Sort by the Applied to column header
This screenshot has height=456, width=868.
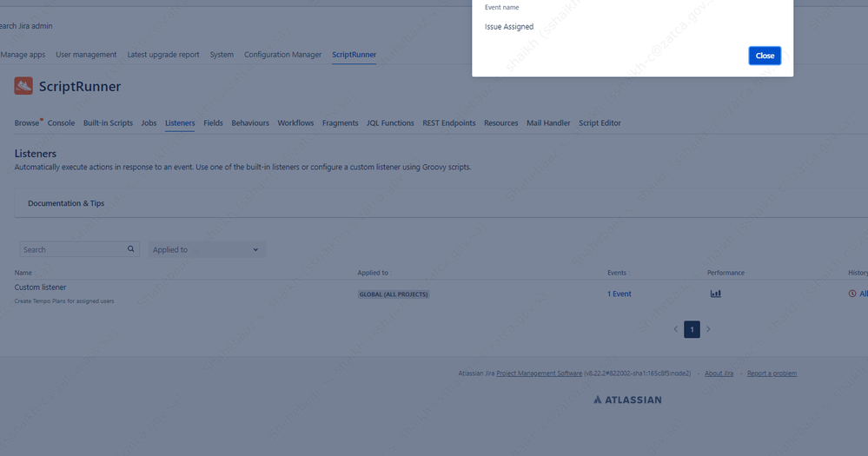tap(373, 273)
